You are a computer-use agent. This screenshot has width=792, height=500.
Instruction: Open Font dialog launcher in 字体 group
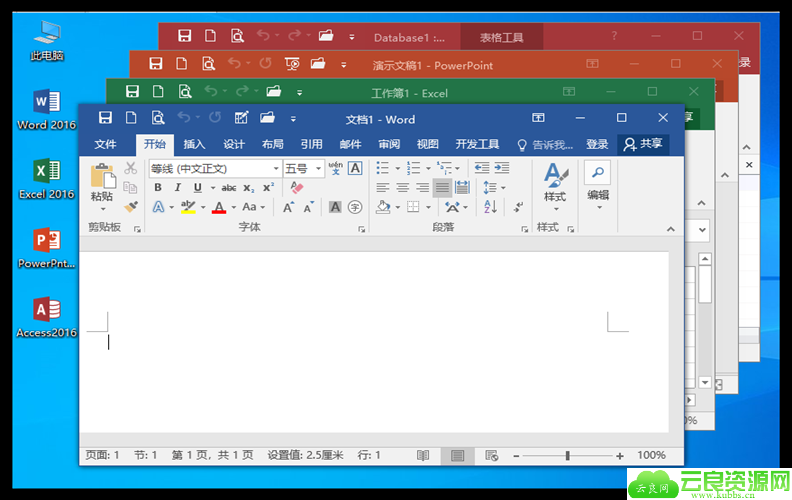362,229
